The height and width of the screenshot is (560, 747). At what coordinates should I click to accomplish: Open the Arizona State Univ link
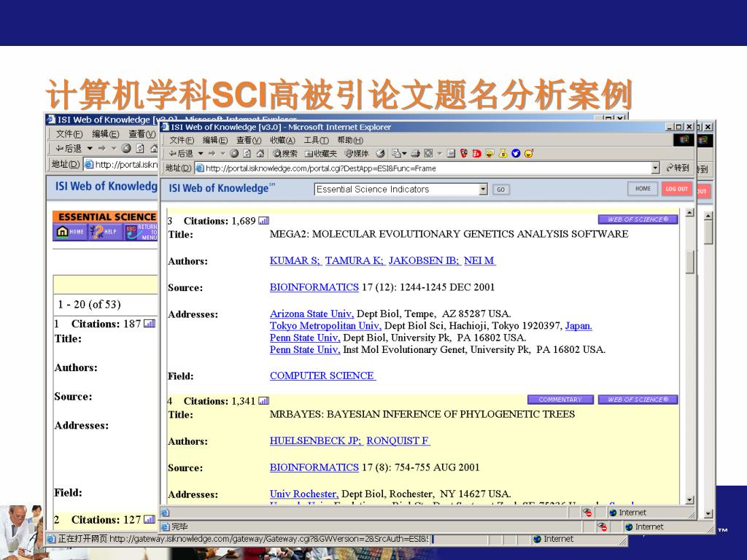click(311, 314)
